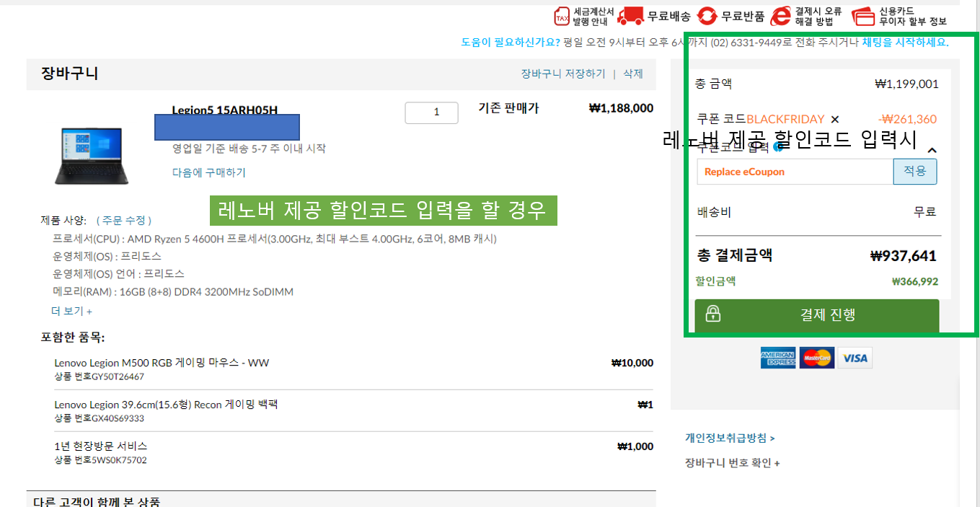Click the total amount ₩1,199,001

click(906, 84)
